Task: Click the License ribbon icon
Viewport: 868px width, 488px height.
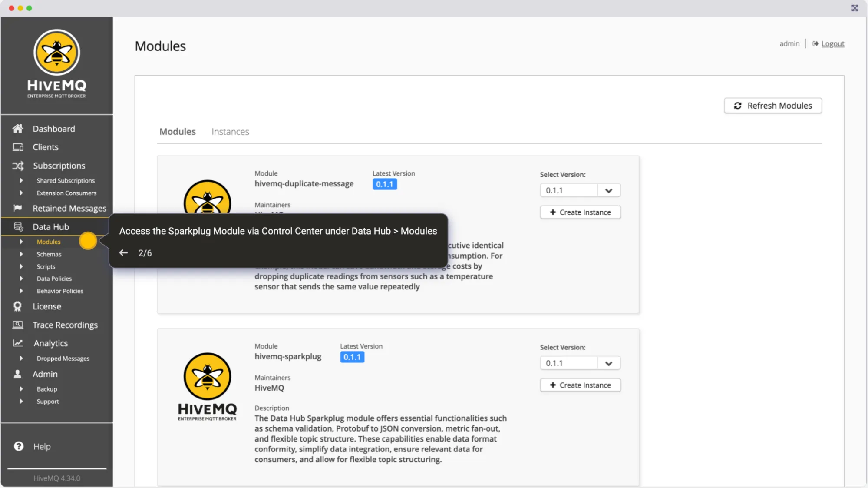Action: tap(17, 307)
